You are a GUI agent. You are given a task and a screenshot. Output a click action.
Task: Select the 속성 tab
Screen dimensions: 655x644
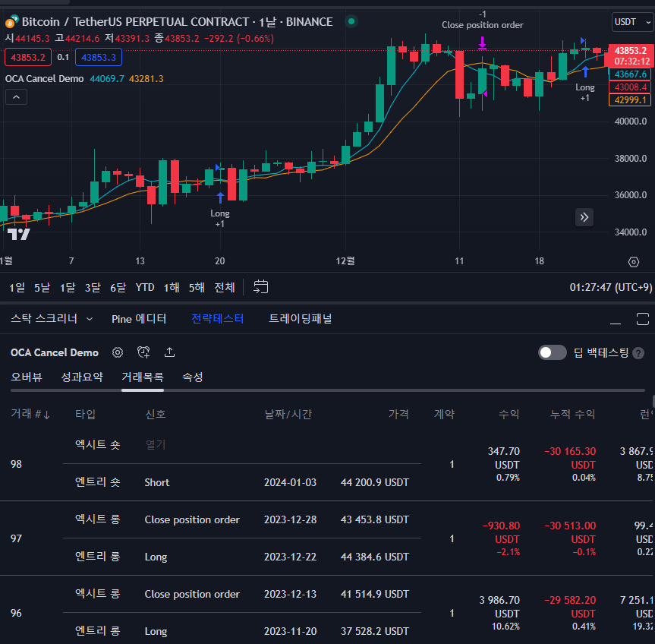(x=193, y=377)
